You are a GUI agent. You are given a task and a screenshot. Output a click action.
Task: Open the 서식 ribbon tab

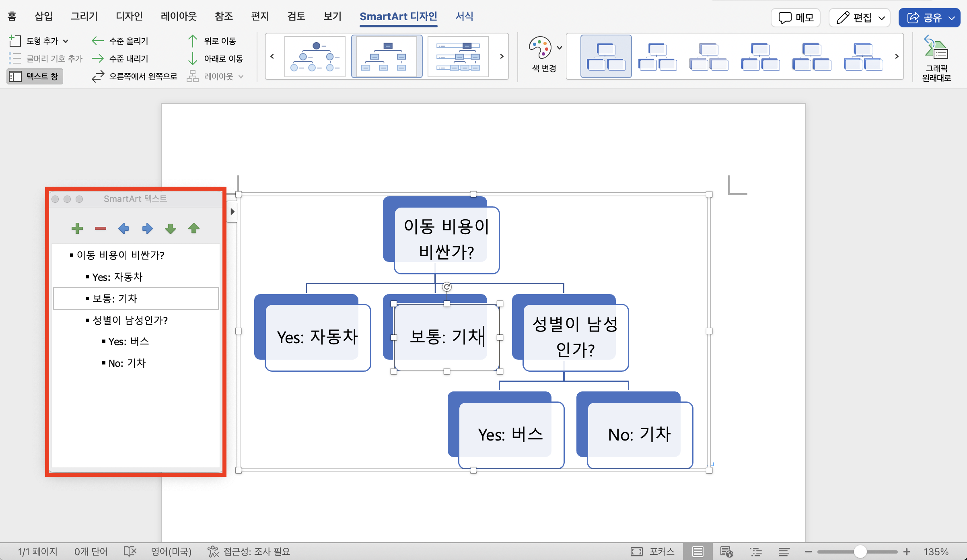click(x=464, y=16)
